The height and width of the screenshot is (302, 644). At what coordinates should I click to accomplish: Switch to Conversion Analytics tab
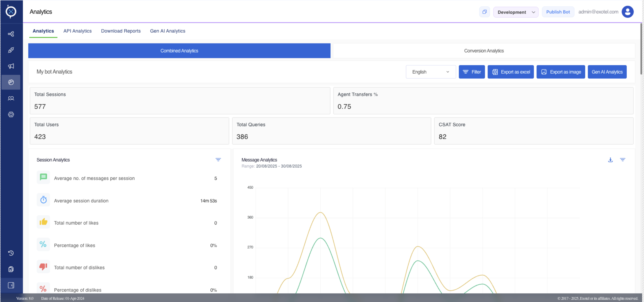pyautogui.click(x=484, y=51)
